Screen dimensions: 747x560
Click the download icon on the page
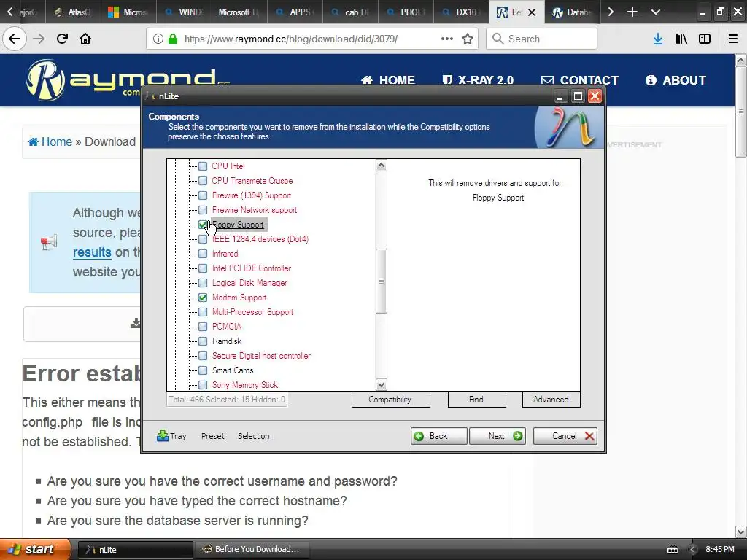coord(136,323)
